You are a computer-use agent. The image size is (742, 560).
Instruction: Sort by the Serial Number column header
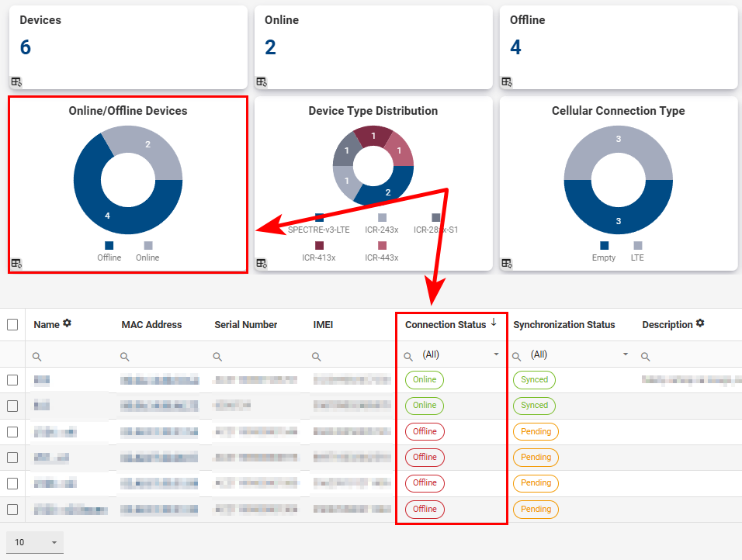coord(245,325)
